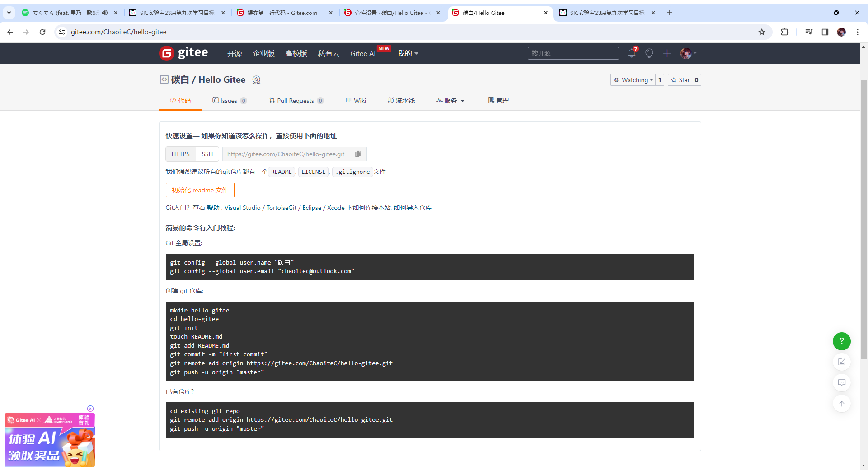This screenshot has width=868, height=470.
Task: Switch to the 代码 tab
Action: tap(180, 101)
